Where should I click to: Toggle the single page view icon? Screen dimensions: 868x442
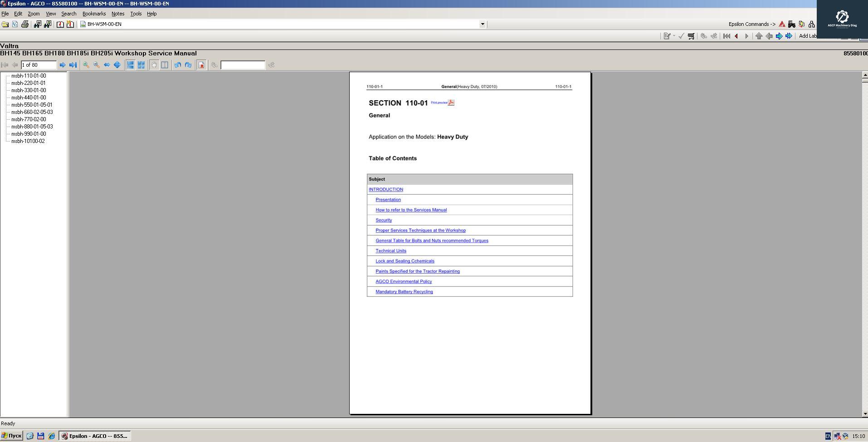(x=164, y=65)
